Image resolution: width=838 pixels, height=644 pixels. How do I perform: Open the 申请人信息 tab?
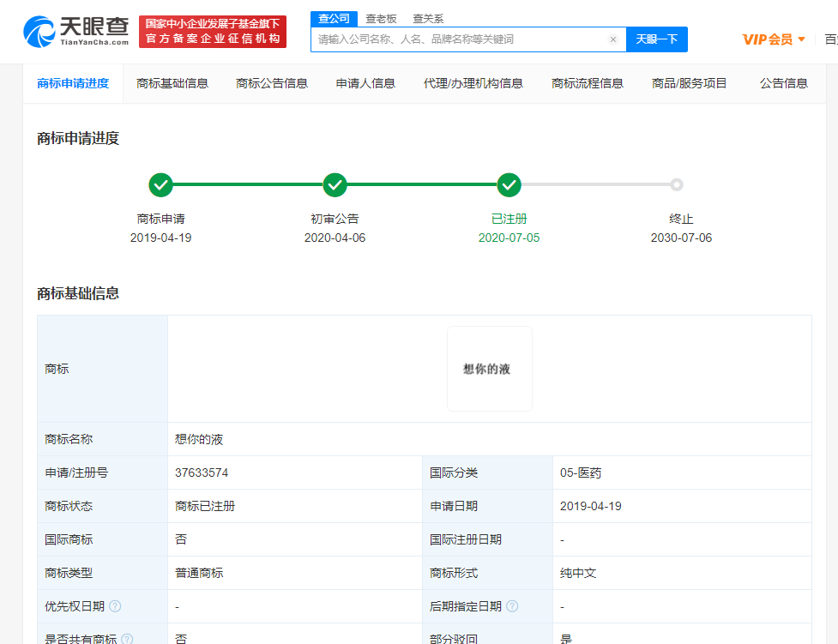click(365, 83)
